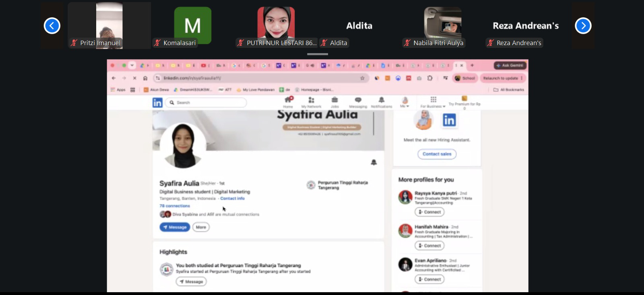This screenshot has height=295, width=644.
Task: Click Syafira Aulia name heading
Action: pos(179,183)
